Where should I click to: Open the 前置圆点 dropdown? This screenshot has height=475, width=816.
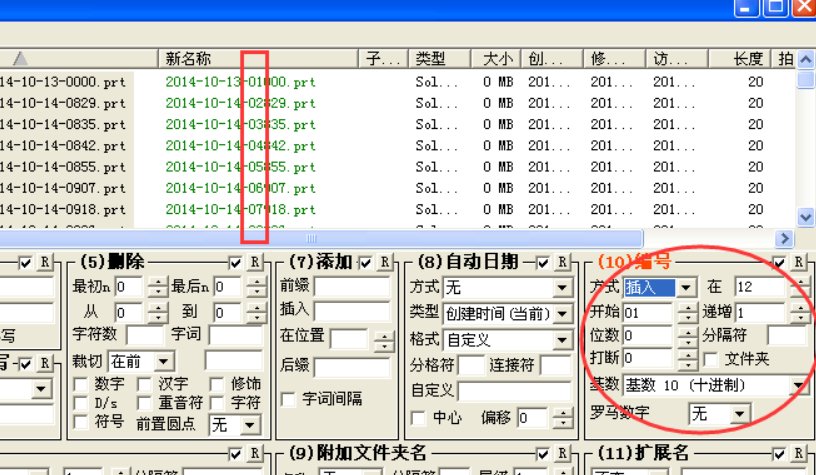[x=249, y=425]
